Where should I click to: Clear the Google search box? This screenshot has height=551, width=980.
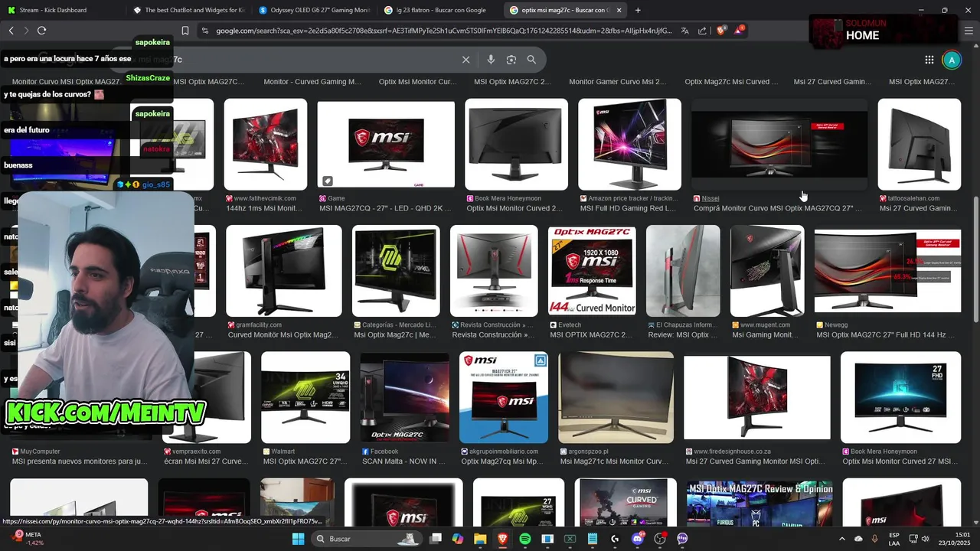coord(465,60)
